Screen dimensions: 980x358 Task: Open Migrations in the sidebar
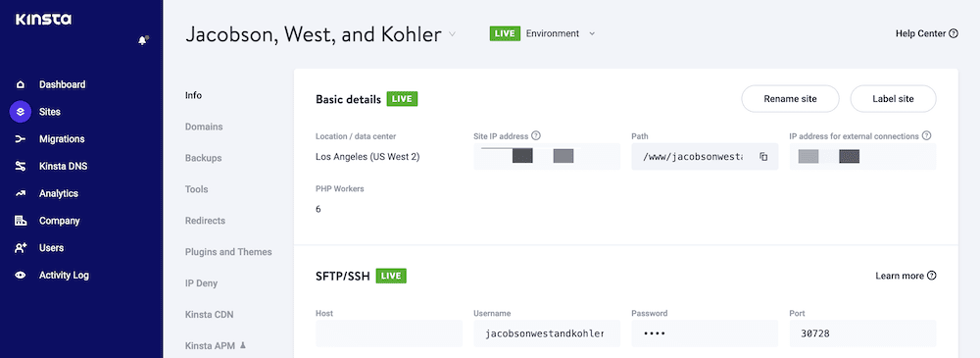(x=61, y=139)
